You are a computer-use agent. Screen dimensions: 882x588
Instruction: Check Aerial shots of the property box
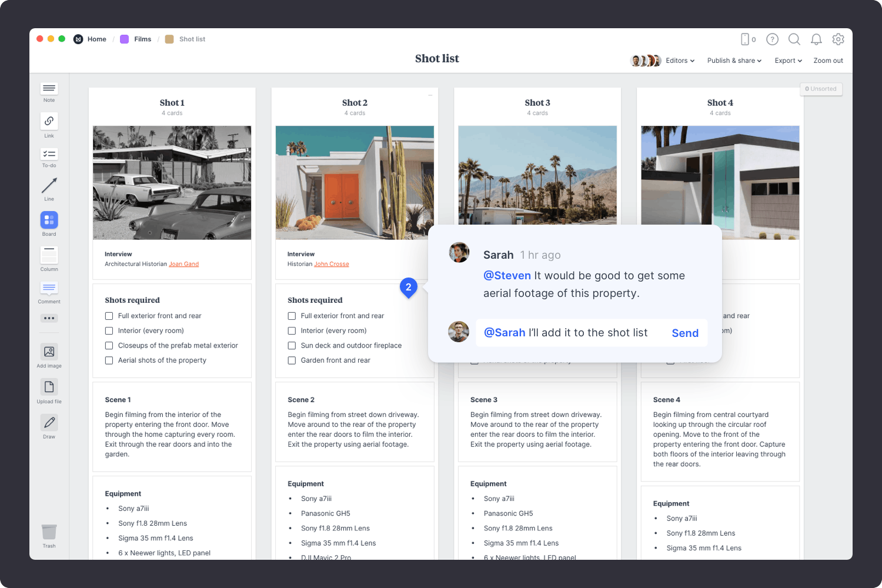point(109,360)
